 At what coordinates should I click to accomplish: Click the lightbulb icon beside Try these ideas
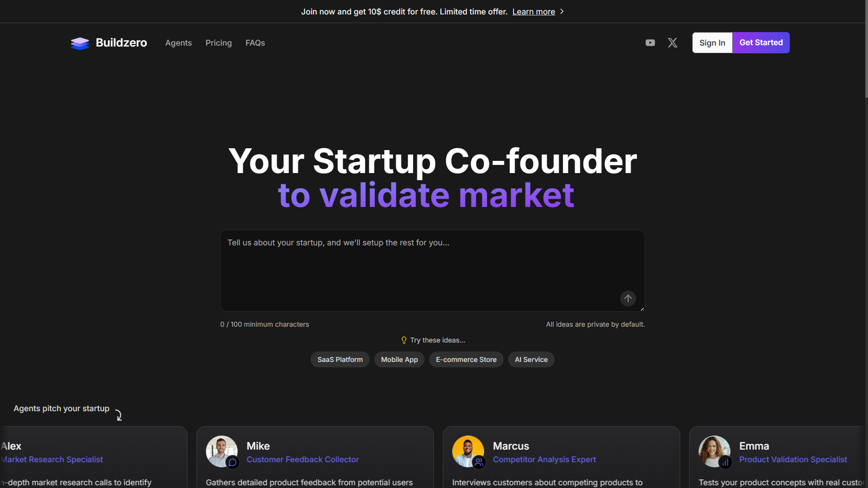[x=404, y=340]
